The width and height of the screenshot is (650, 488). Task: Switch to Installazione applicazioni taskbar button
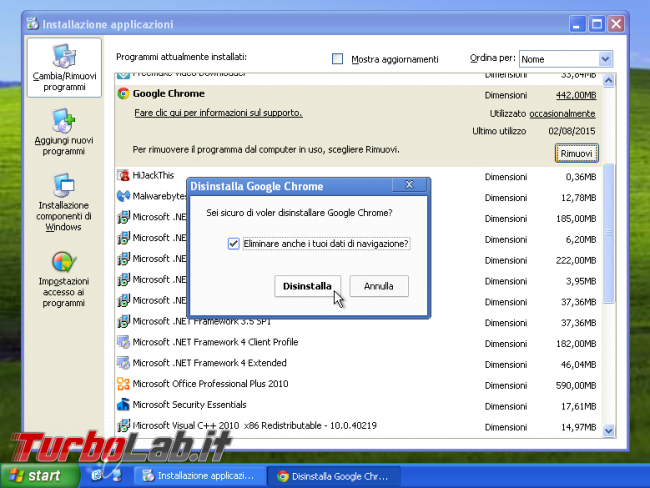click(199, 476)
